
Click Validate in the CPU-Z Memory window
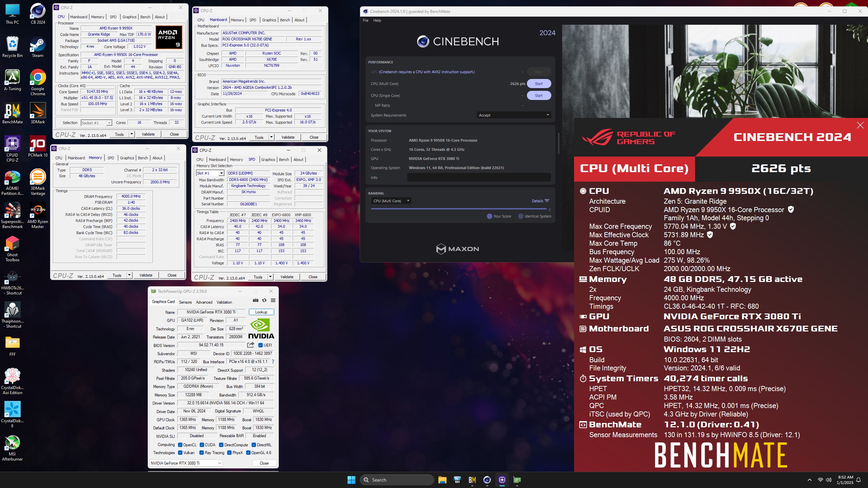click(x=146, y=275)
